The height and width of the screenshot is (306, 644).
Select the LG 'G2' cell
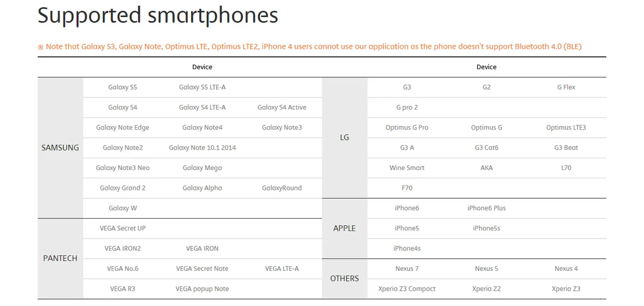487,87
